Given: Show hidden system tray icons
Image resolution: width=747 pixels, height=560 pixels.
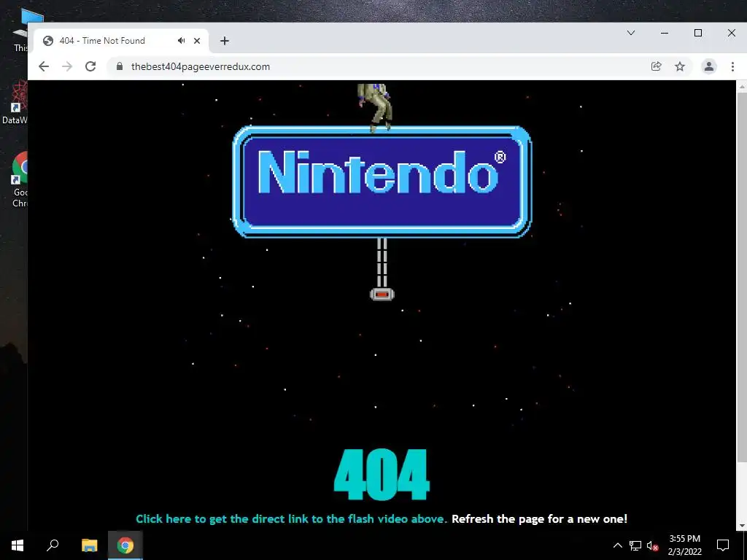Looking at the screenshot, I should click(x=617, y=545).
